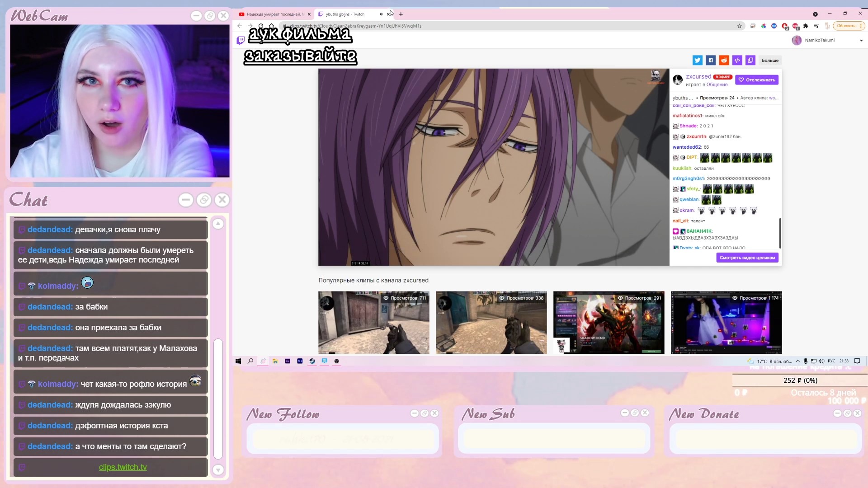
Task: Open Steam from the taskbar
Action: (x=312, y=361)
